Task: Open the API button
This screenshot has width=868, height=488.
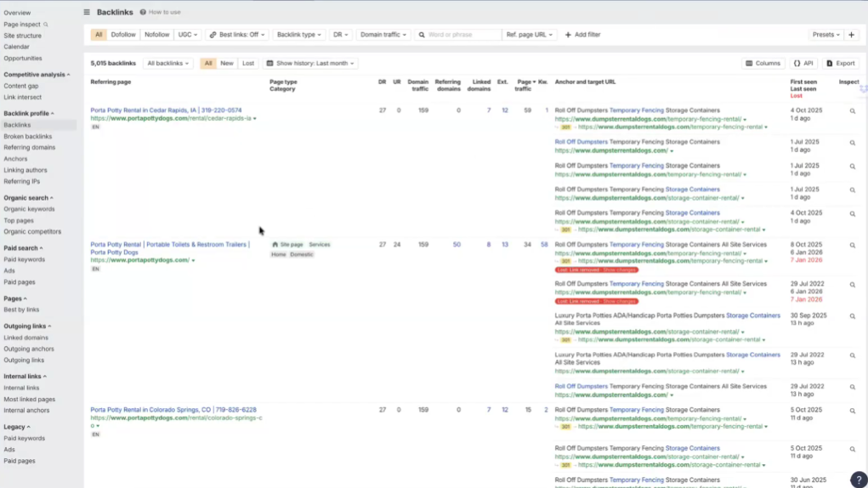Action: tap(803, 64)
